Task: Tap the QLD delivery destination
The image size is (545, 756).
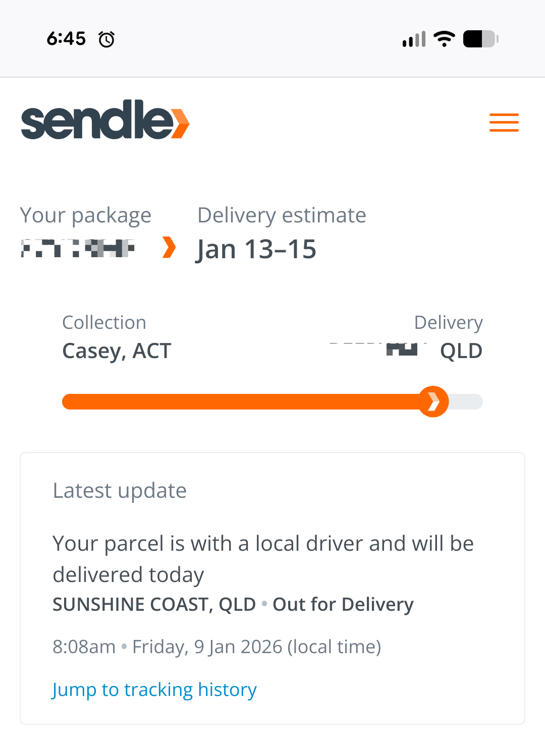Action: (x=461, y=351)
